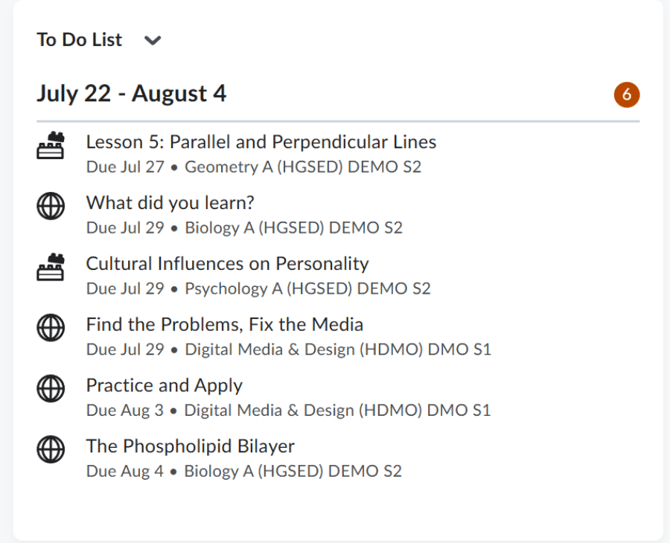Select Due Aug 3 Digital Media & Design line
The image size is (670, 543).
[288, 411]
